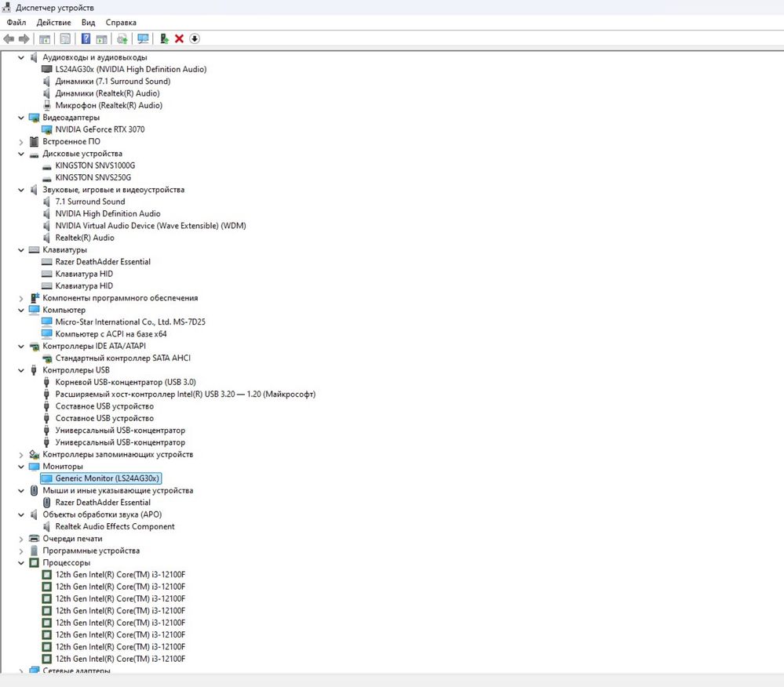Select the KINGSTON SNVS250G disk
This screenshot has width=784, height=687.
[x=93, y=177]
